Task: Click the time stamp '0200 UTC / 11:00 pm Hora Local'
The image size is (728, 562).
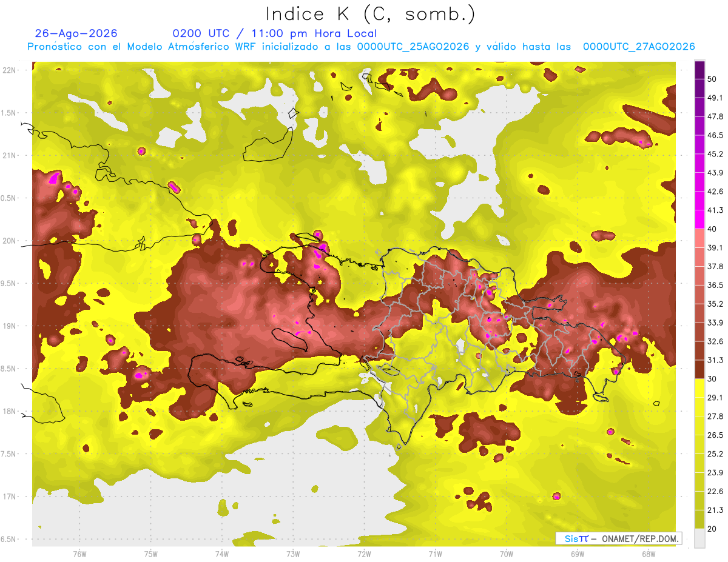Action: point(275,33)
